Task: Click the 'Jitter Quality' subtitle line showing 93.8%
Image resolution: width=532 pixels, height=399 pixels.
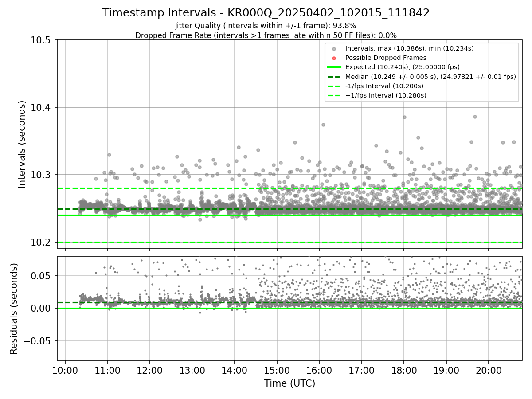Action: click(266, 26)
